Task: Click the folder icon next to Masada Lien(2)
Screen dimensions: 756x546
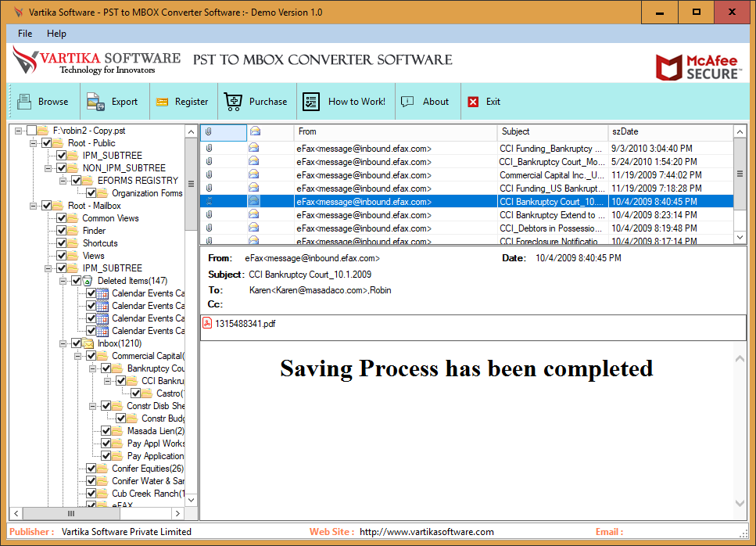Action: 117,431
